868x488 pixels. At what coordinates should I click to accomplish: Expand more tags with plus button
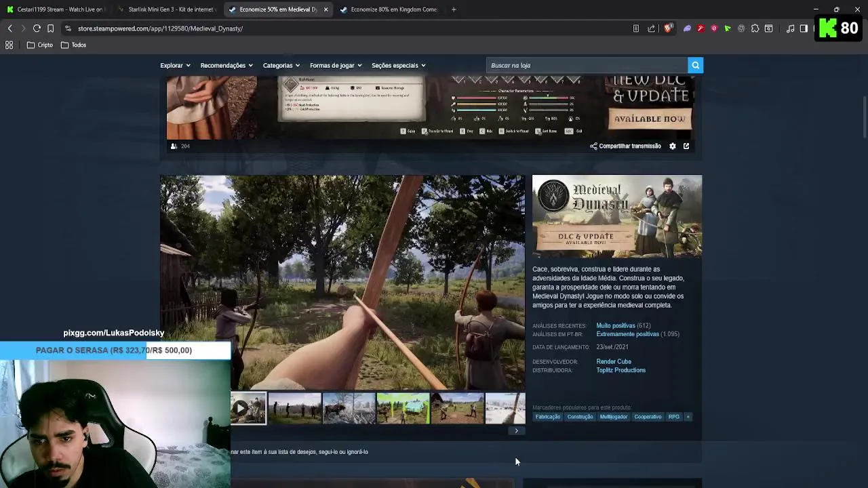(x=688, y=417)
